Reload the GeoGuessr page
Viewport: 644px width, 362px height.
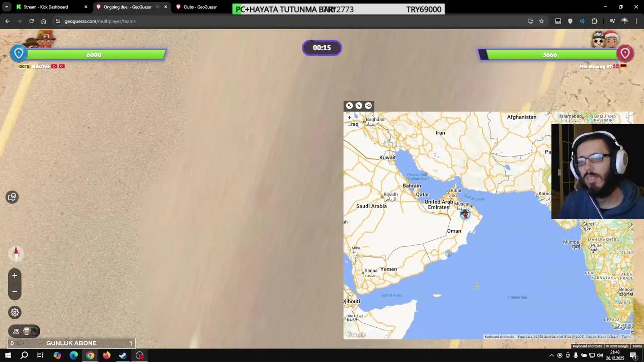point(31,21)
